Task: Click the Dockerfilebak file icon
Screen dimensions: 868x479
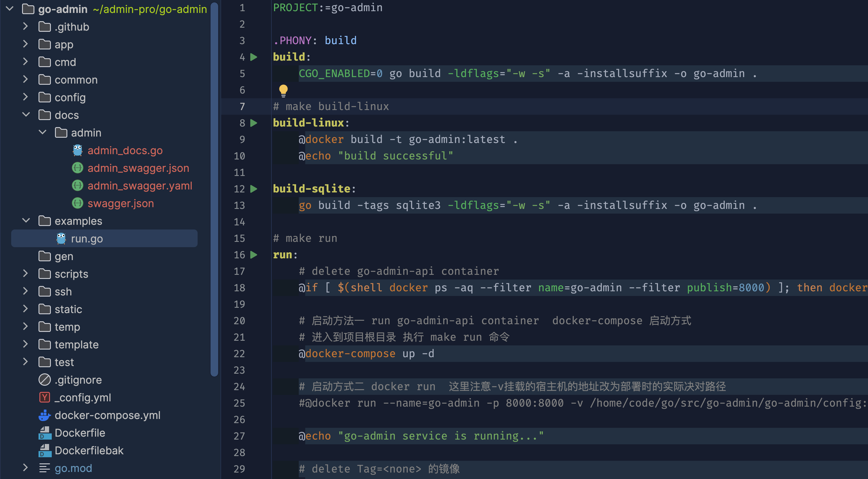Action: pyautogui.click(x=44, y=451)
